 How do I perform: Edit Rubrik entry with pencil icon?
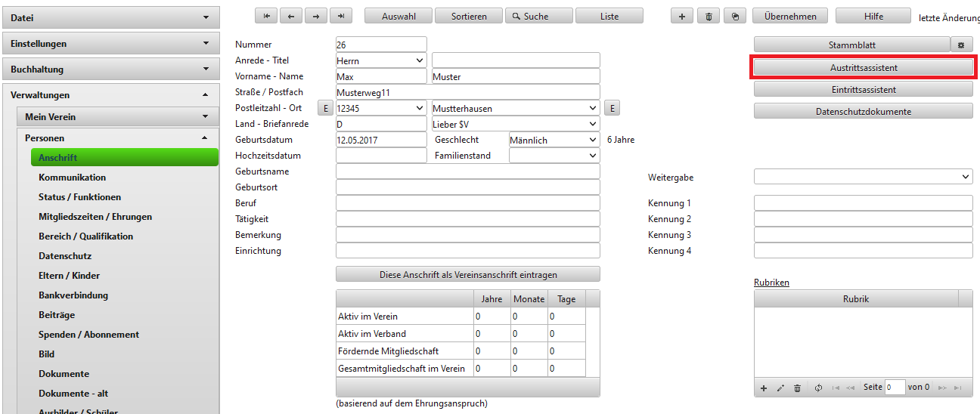pyautogui.click(x=780, y=388)
